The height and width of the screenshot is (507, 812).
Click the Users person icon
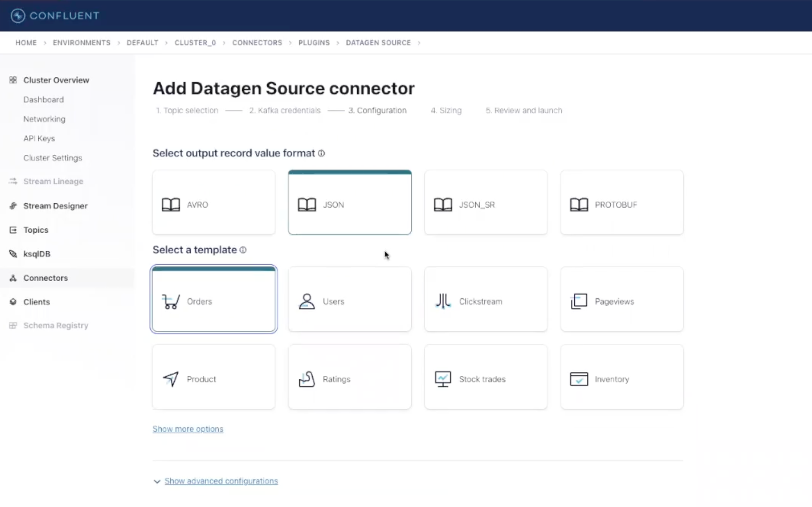307,301
